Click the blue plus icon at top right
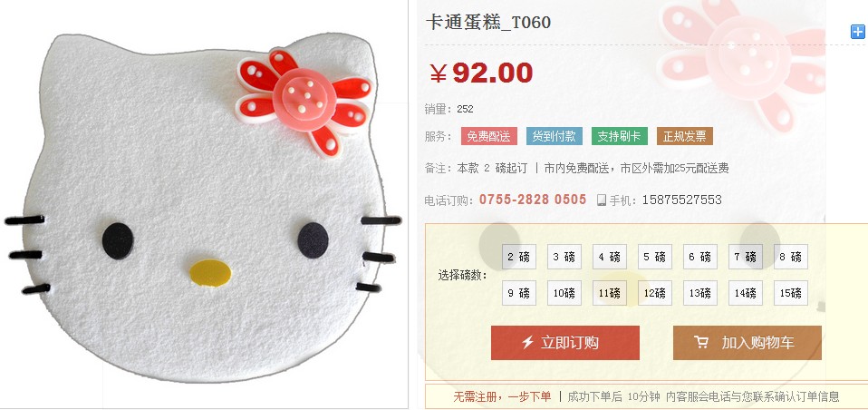The image size is (868, 410). pyautogui.click(x=857, y=32)
